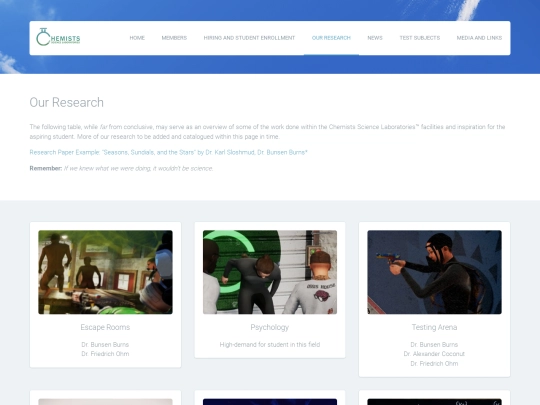The image size is (540, 405).
Task: Click Dr. Friedrich Ohm under Escape Rooms
Action: pos(105,354)
